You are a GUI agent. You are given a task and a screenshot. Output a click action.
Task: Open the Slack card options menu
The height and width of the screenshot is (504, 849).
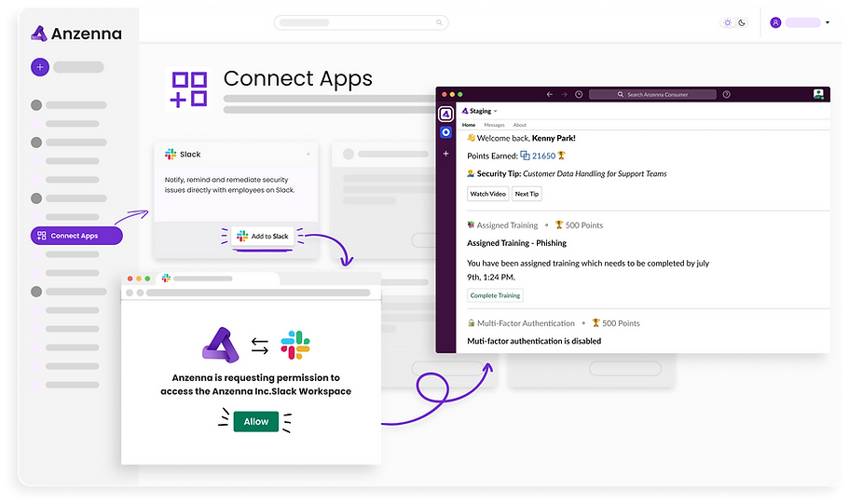pos(308,154)
